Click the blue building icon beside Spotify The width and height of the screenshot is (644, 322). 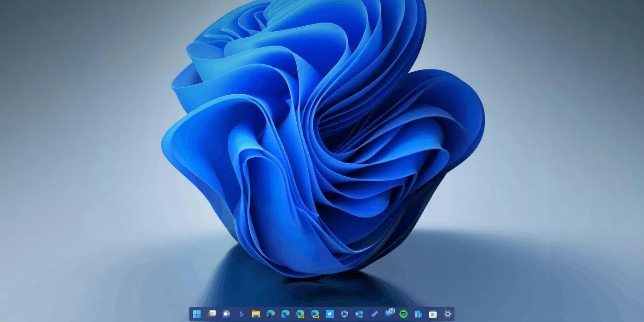(418, 314)
